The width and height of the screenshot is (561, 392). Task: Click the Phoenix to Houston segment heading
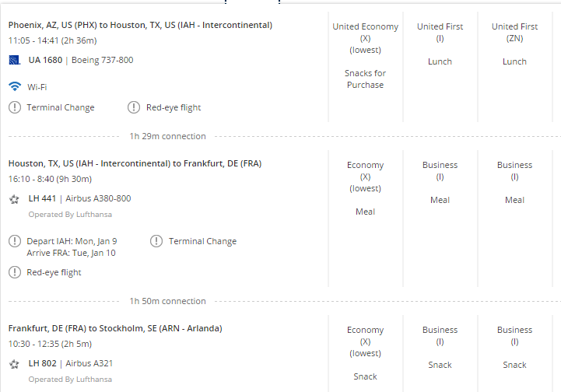coord(140,25)
